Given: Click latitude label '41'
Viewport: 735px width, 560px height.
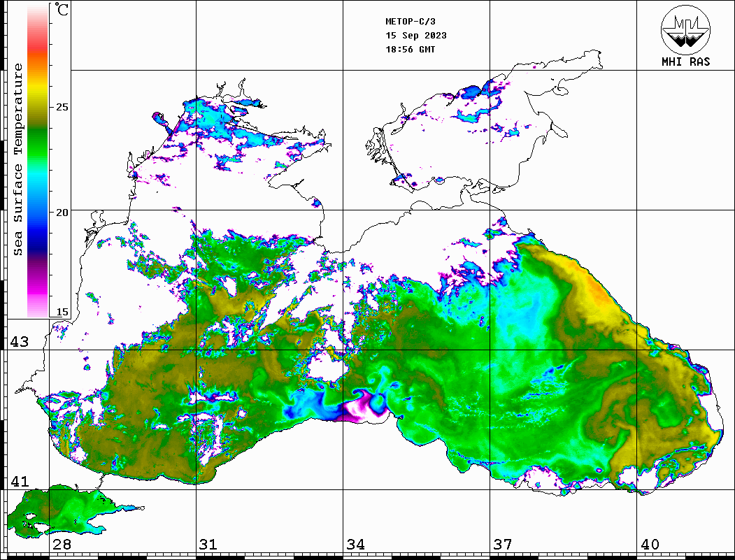Looking at the screenshot, I should pyautogui.click(x=20, y=481).
